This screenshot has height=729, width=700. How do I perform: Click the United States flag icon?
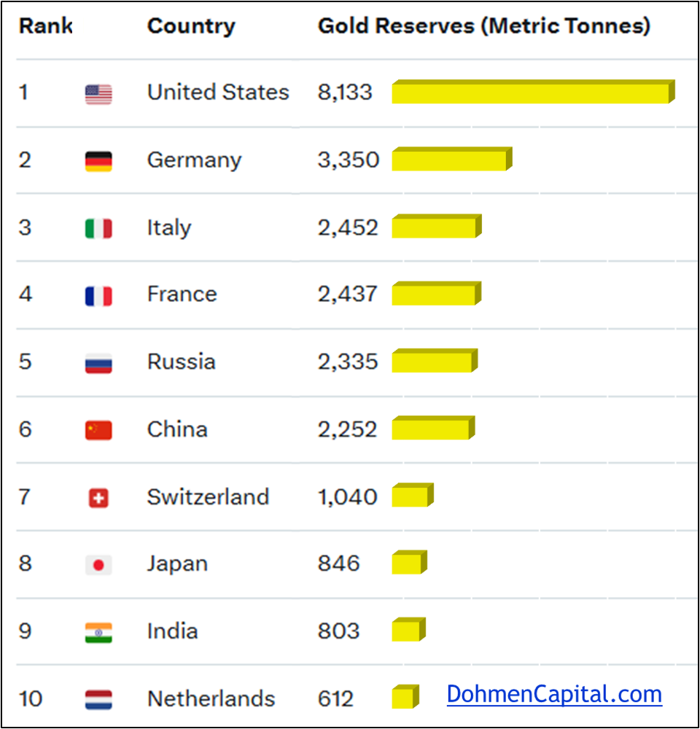point(98,94)
